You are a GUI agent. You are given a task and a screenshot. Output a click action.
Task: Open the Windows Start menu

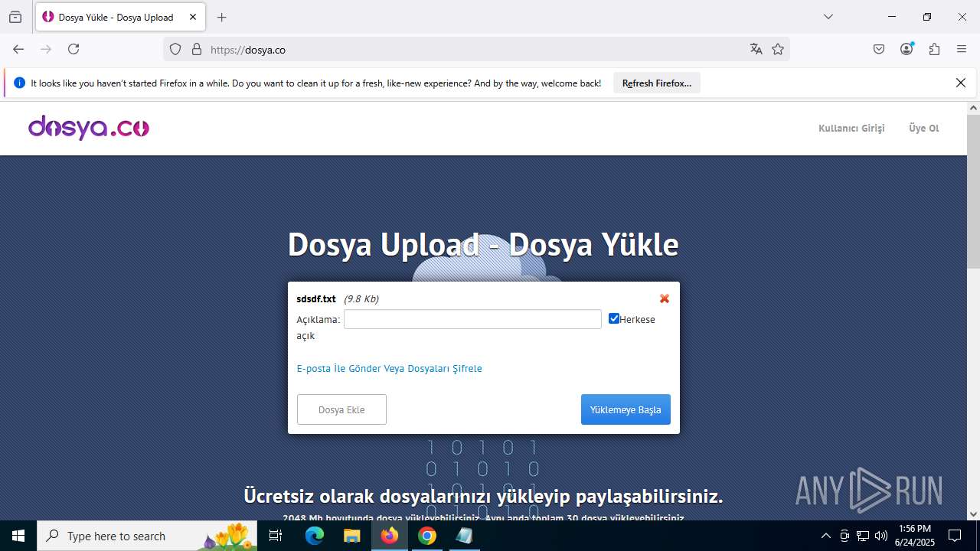[18, 536]
